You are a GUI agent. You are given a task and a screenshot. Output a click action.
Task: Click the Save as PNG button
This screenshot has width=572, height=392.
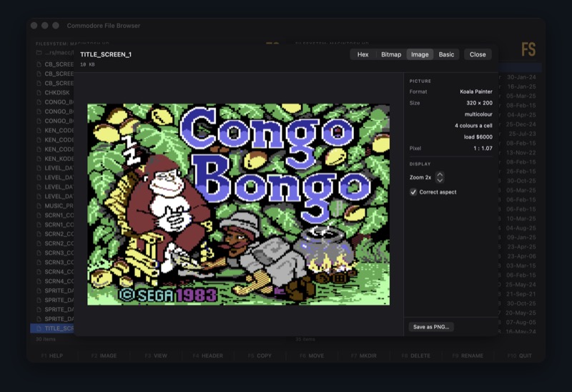[x=431, y=327]
